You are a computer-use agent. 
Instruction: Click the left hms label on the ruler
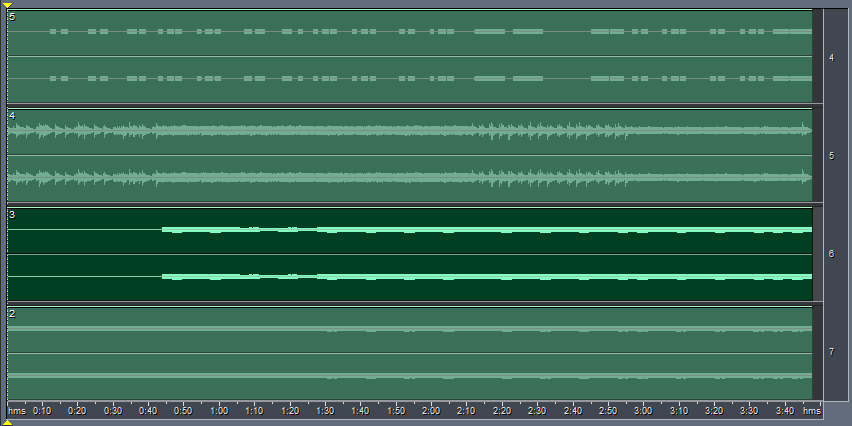tap(17, 410)
